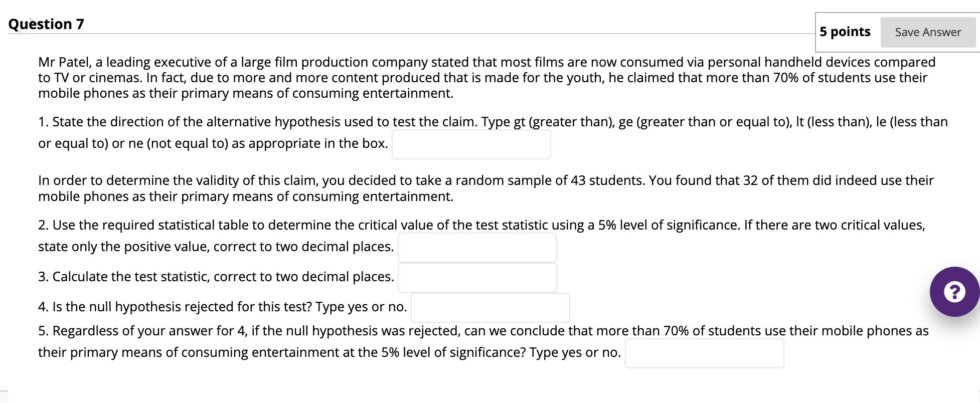Click the empty field beside question 3
980x403 pixels.
coord(477,277)
